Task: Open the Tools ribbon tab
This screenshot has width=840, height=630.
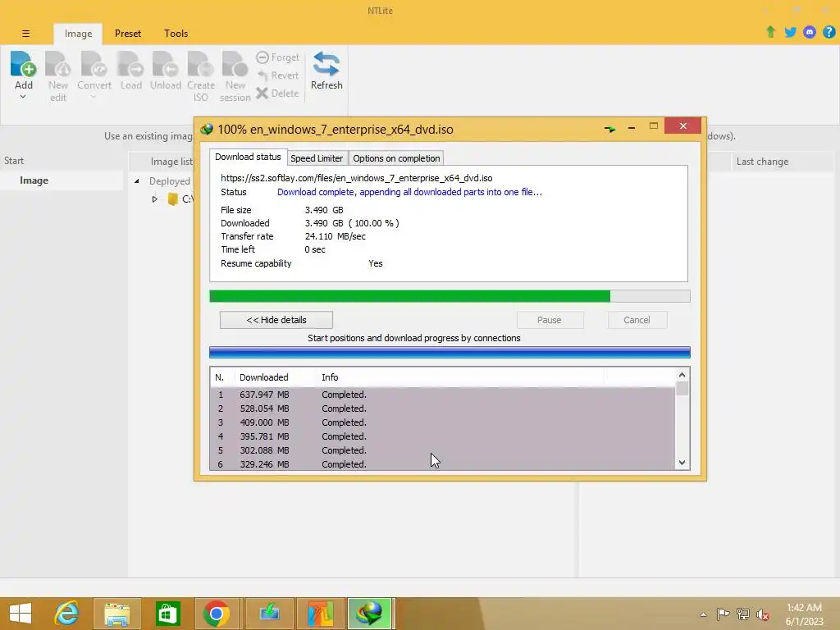Action: (176, 34)
